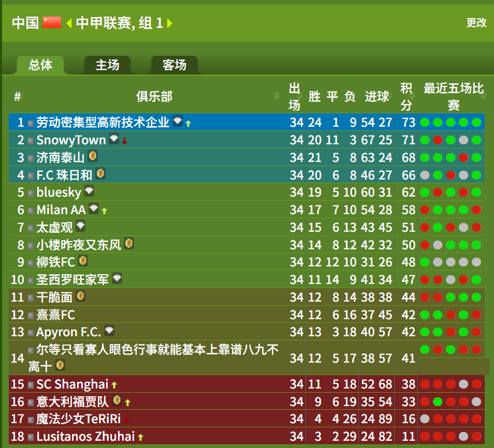This screenshot has height=448, width=494.
Task: Go to previous league group arrow
Action: [69, 23]
